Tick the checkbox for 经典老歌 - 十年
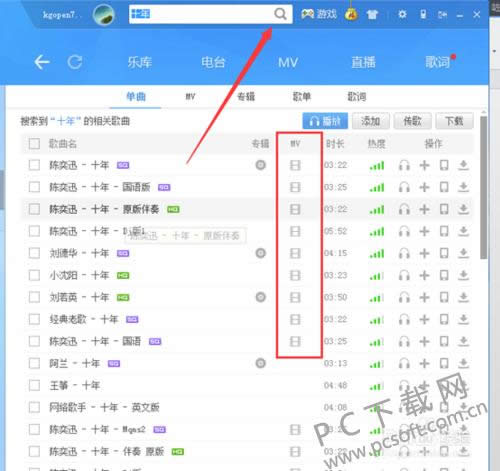500x471 pixels. [x=34, y=319]
